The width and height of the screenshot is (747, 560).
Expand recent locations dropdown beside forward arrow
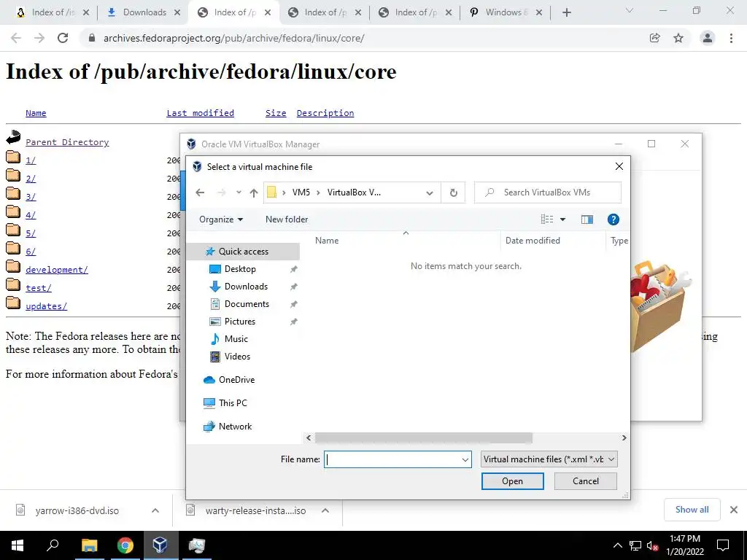point(239,192)
